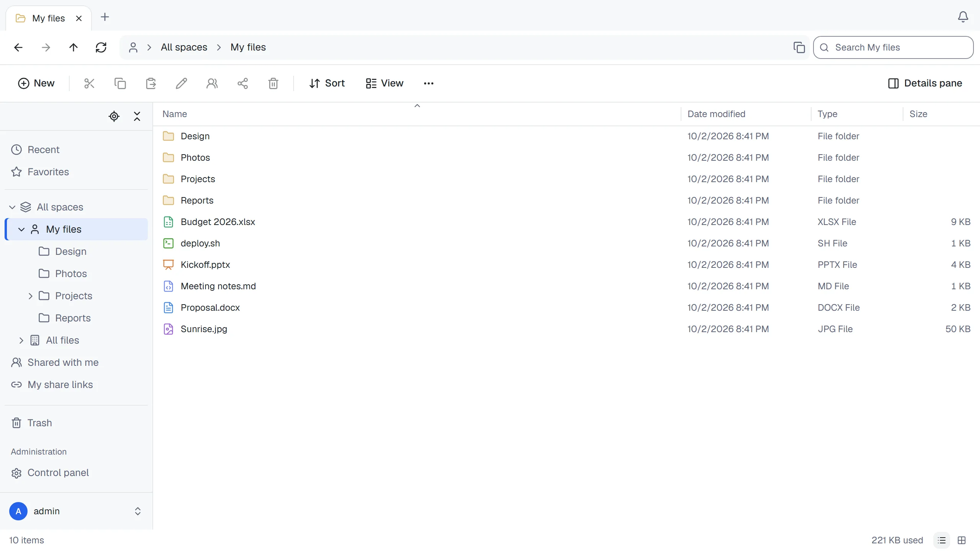Select the Budget 2026.xlsx file
This screenshot has height=551, width=980.
point(567,222)
